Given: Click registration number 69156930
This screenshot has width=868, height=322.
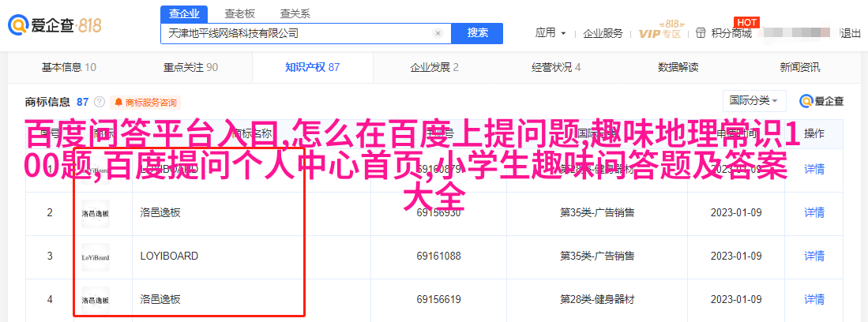Looking at the screenshot, I should coord(439,213).
